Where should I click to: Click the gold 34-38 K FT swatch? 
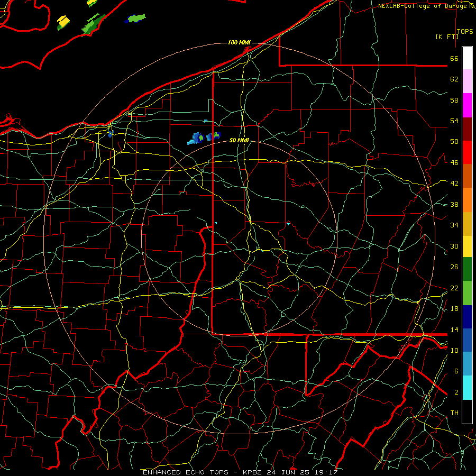pos(467,224)
